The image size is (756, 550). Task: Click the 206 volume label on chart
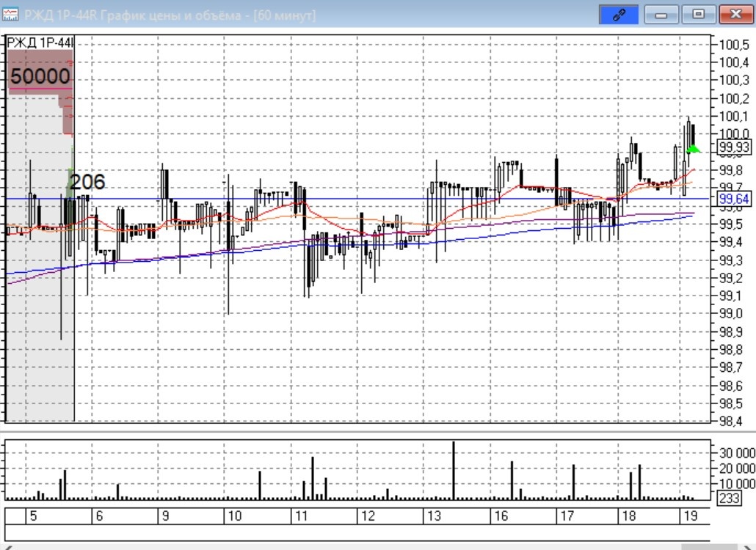(x=87, y=182)
